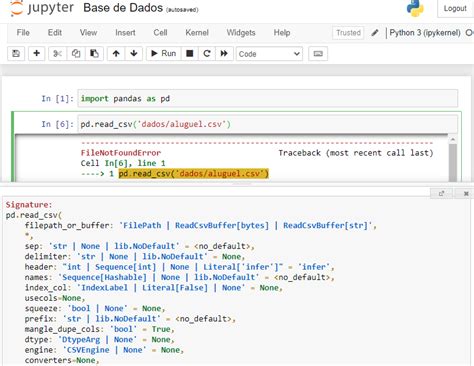
Task: Restart the kernel icon
Action: (x=207, y=53)
